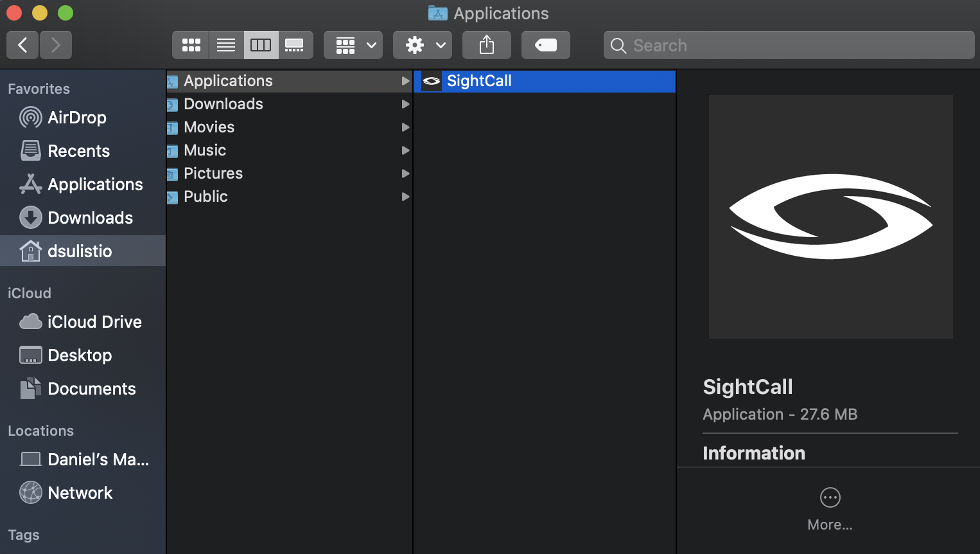
Task: Open Downloads in the sidebar
Action: pos(83,218)
